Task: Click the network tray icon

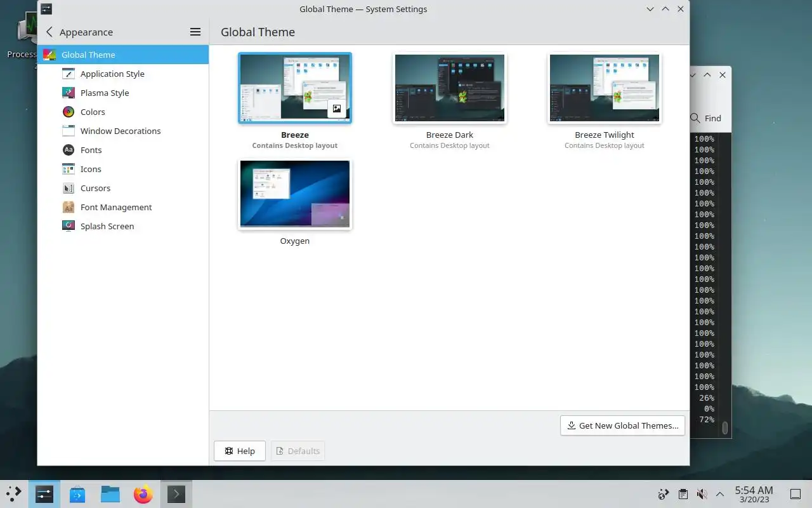Action: [x=664, y=494]
